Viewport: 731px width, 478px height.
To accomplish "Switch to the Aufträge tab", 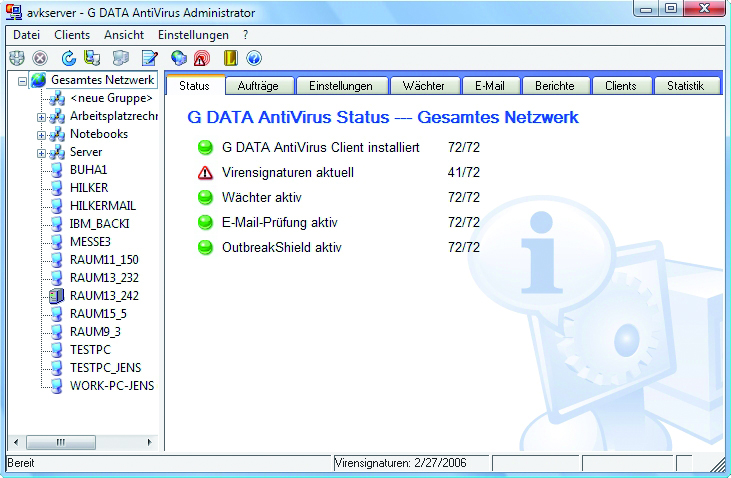I will click(258, 86).
